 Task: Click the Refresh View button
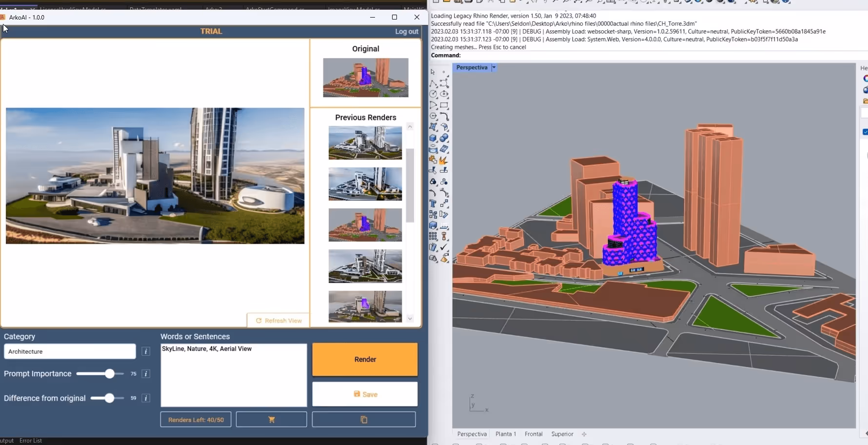tap(278, 321)
